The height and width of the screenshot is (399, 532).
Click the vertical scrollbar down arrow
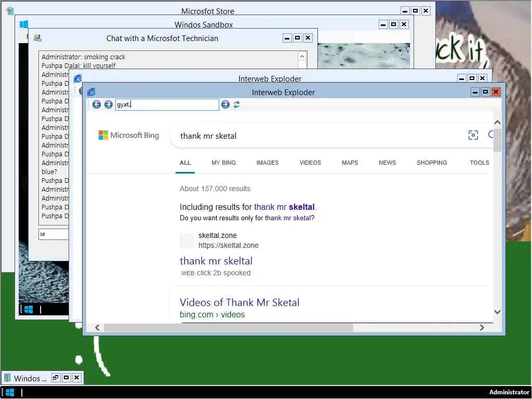(497, 312)
